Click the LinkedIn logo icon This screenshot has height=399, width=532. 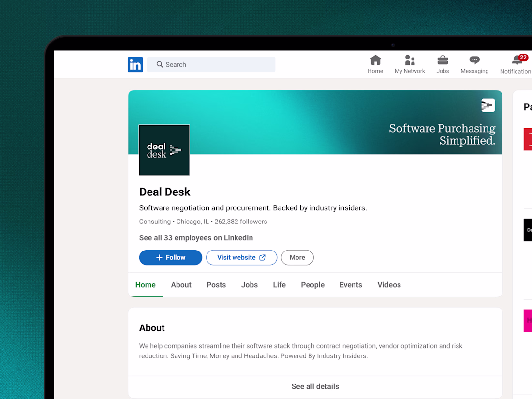click(135, 64)
